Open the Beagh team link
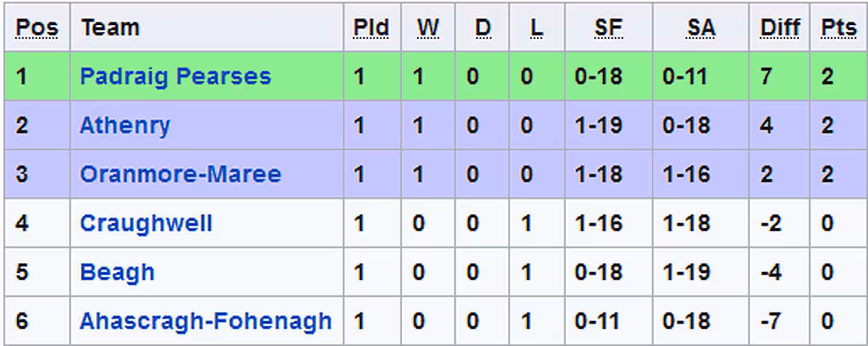 point(117,272)
